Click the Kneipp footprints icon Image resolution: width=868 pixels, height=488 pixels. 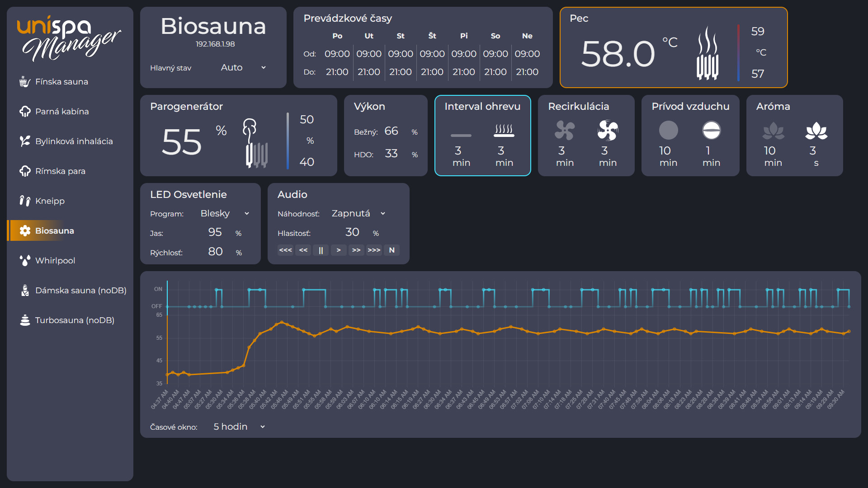(x=25, y=201)
